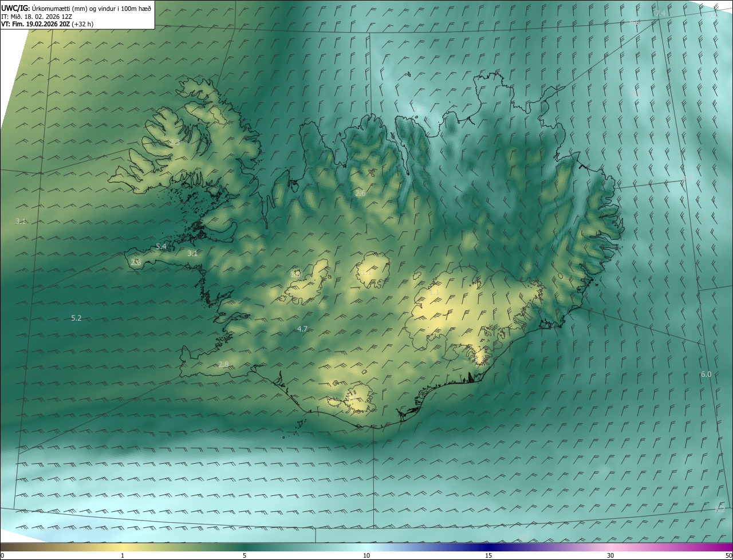Click the 5.4 value on the map
The height and width of the screenshot is (560, 733).
(x=161, y=247)
